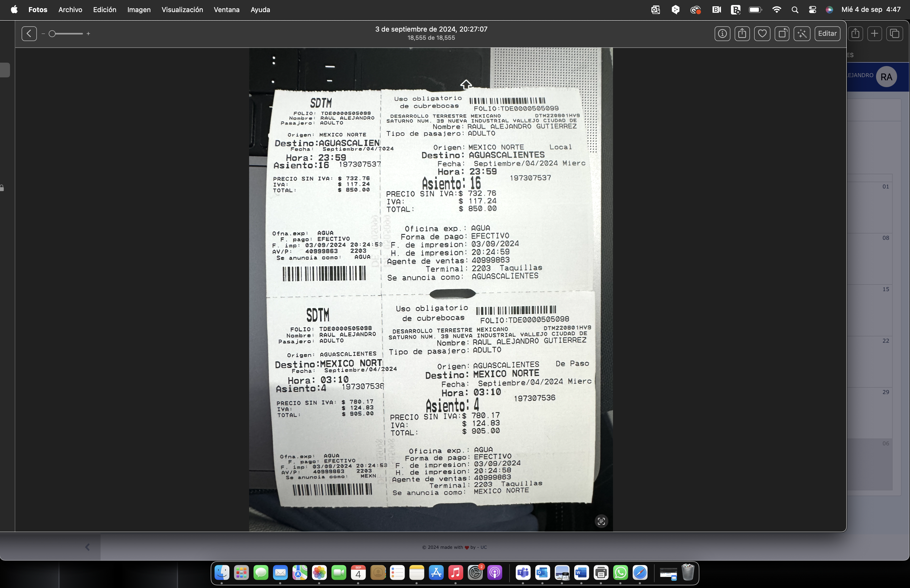Open Calendar from the Dock

pos(358,572)
